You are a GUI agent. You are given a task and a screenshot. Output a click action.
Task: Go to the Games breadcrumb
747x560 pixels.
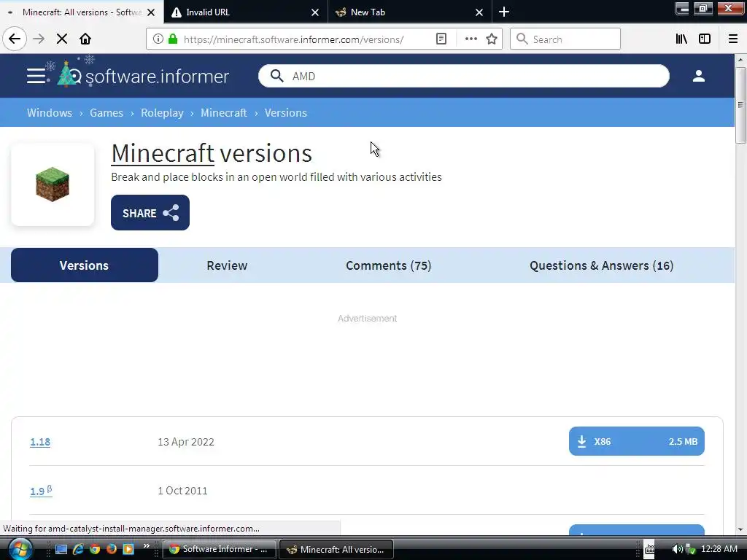coord(107,113)
